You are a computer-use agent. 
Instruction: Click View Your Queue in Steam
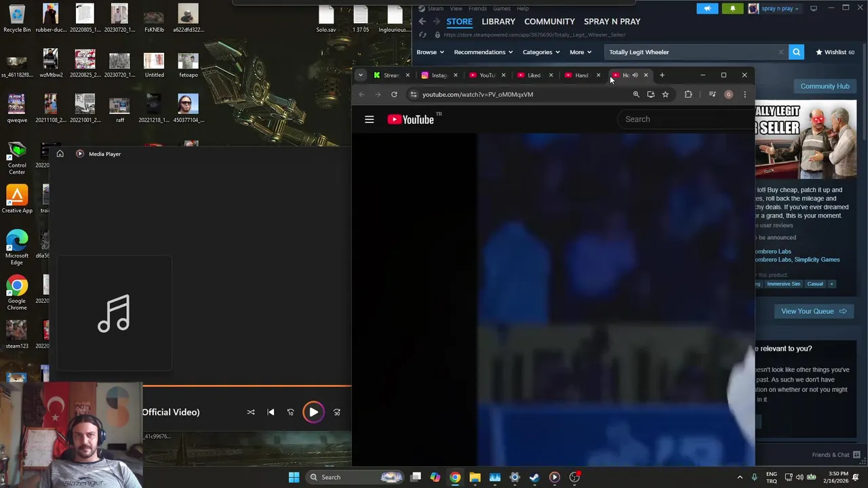tap(814, 311)
